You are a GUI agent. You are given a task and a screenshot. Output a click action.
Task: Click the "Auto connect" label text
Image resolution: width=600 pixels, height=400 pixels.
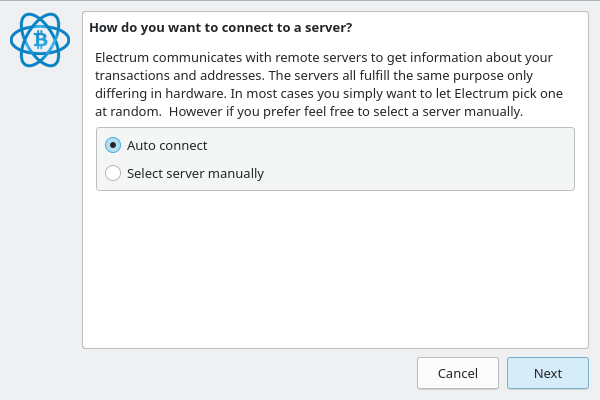167,145
